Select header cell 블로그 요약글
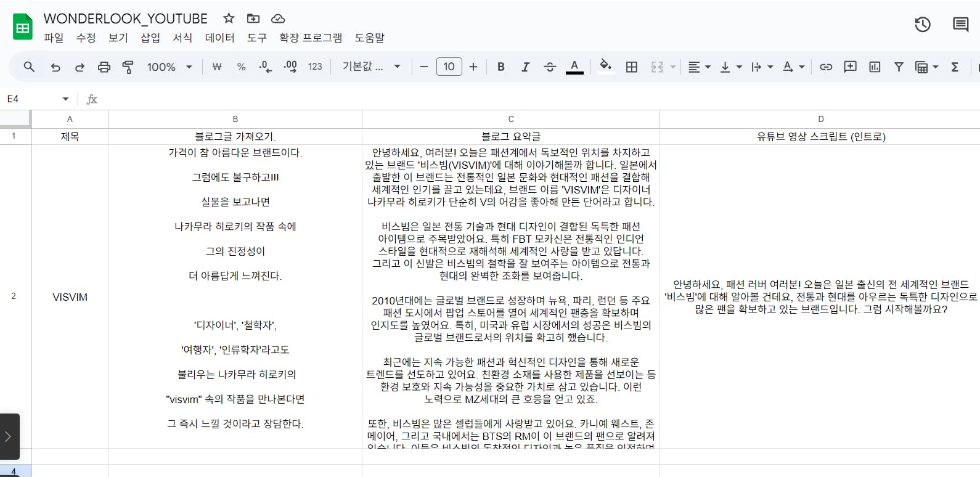This screenshot has height=477, width=980. click(510, 136)
